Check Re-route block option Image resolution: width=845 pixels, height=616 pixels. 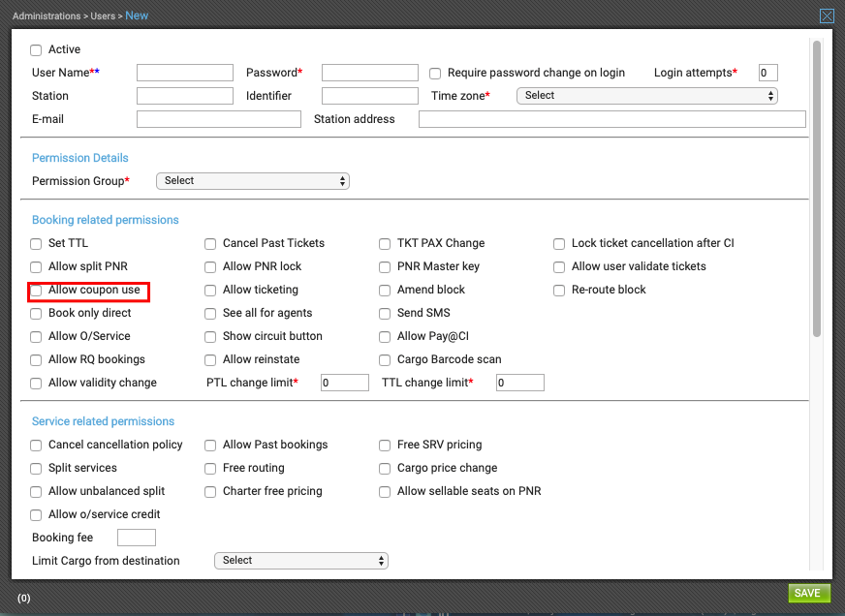coord(559,291)
